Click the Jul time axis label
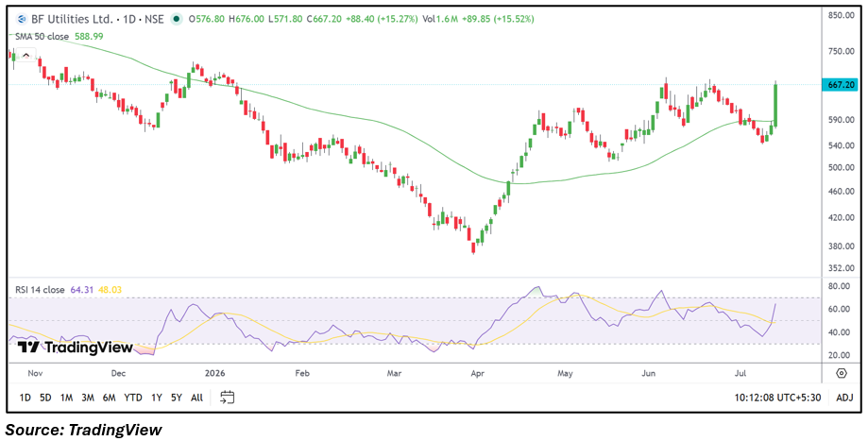This screenshot has width=868, height=441. 740,374
